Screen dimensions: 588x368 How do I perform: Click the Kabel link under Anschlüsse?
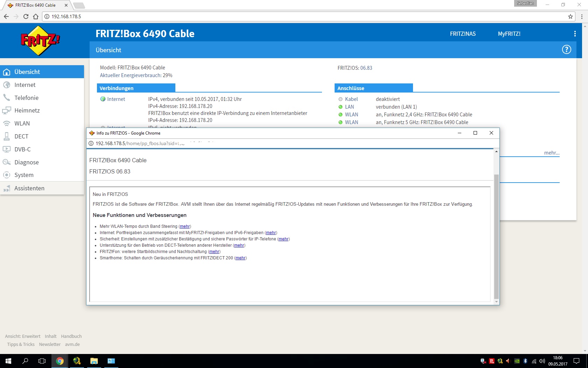pyautogui.click(x=351, y=99)
